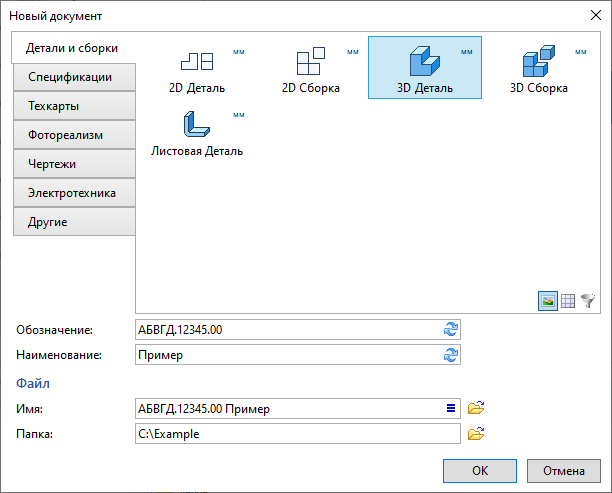Choose the 2D Сборка template
The image size is (612, 493).
click(311, 62)
